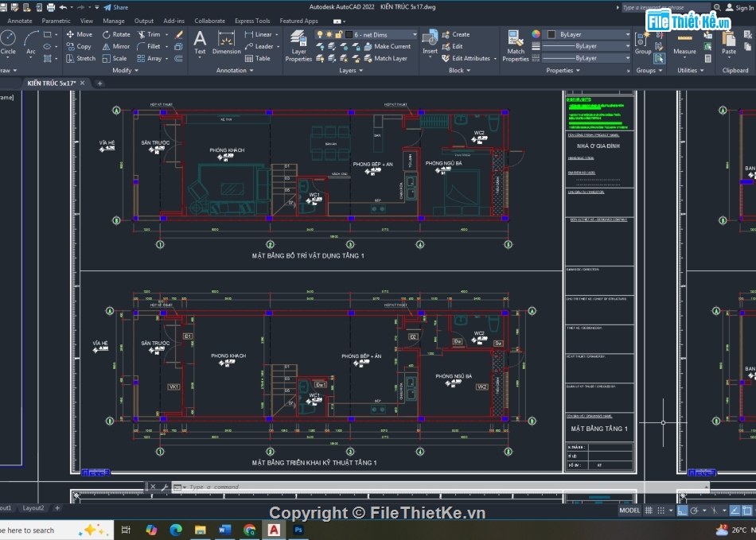Select the Move tool
Image resolution: width=756 pixels, height=540 pixels.
tap(79, 34)
